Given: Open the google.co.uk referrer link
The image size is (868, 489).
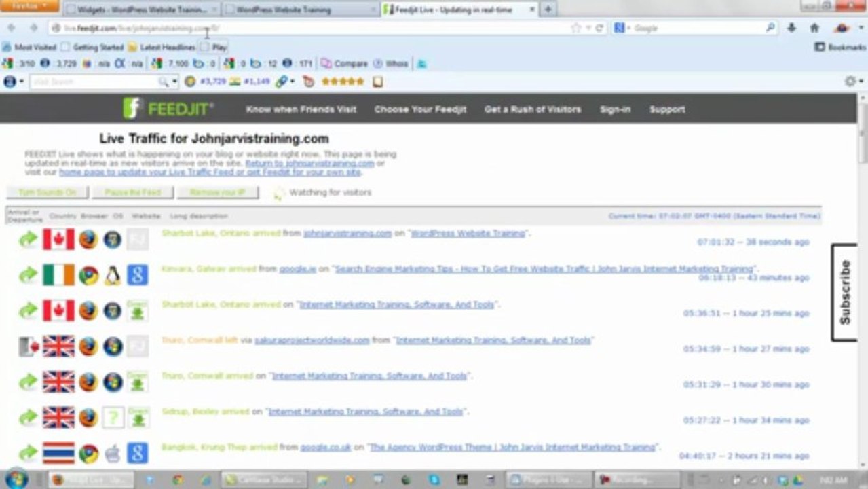Looking at the screenshot, I should tap(326, 448).
